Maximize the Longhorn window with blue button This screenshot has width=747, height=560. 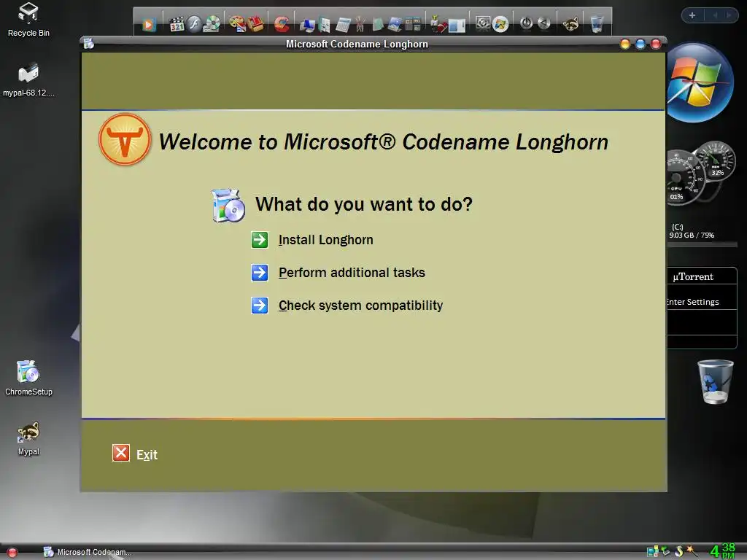coord(640,44)
